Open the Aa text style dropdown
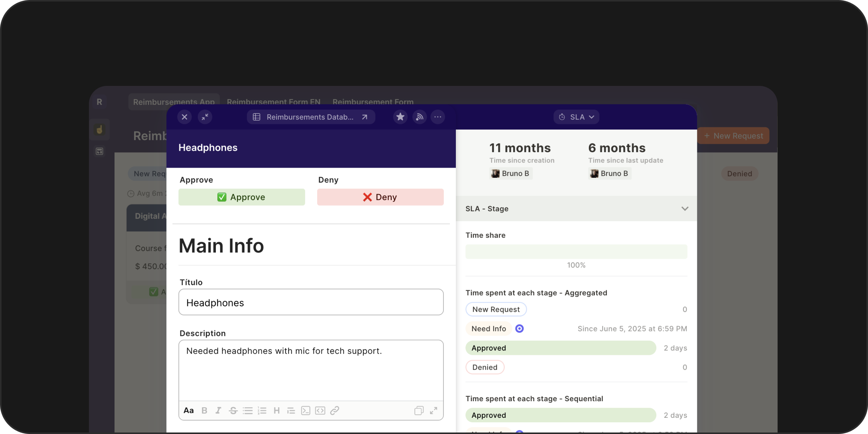This screenshot has width=868, height=434. point(188,411)
